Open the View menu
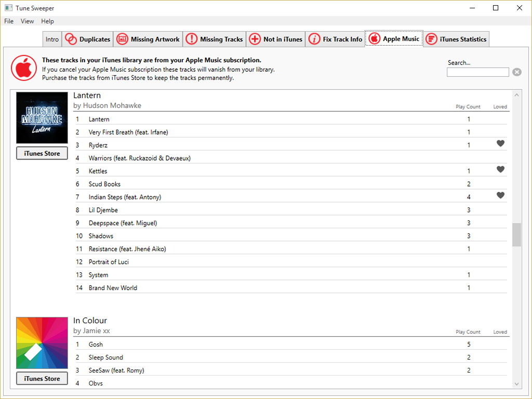This screenshot has height=399, width=532. (x=27, y=21)
